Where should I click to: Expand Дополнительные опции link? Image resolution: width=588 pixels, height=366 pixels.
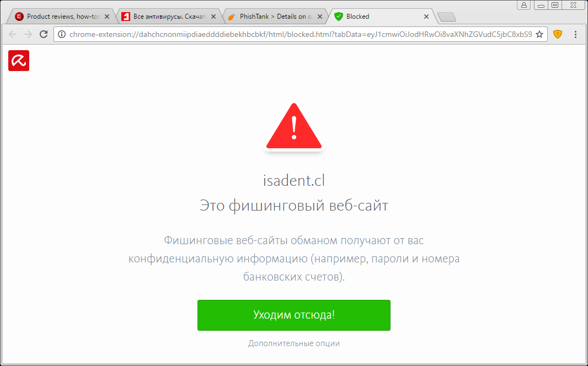click(294, 343)
